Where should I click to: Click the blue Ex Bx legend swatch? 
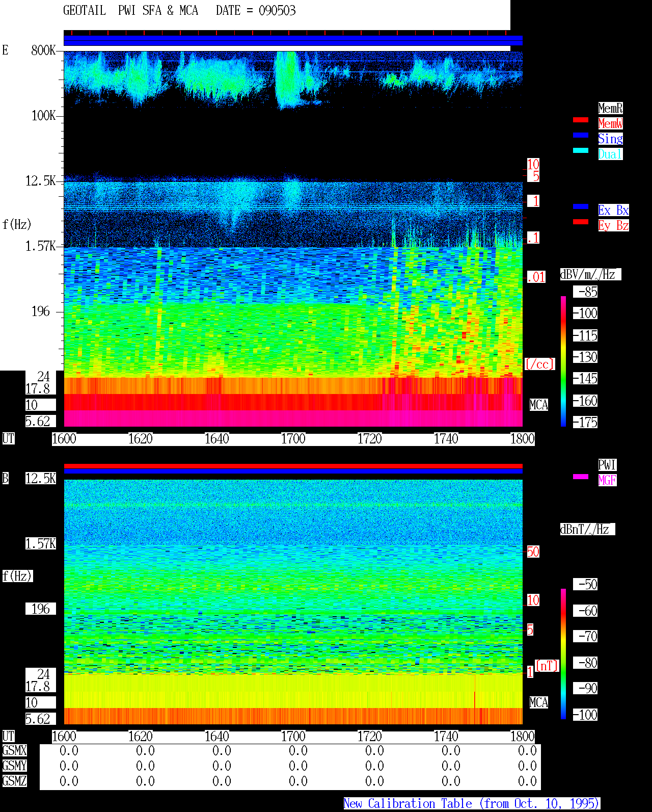click(x=581, y=206)
